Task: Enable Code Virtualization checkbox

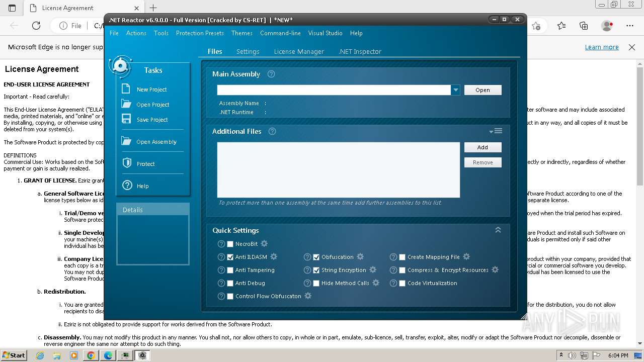Action: [402, 283]
